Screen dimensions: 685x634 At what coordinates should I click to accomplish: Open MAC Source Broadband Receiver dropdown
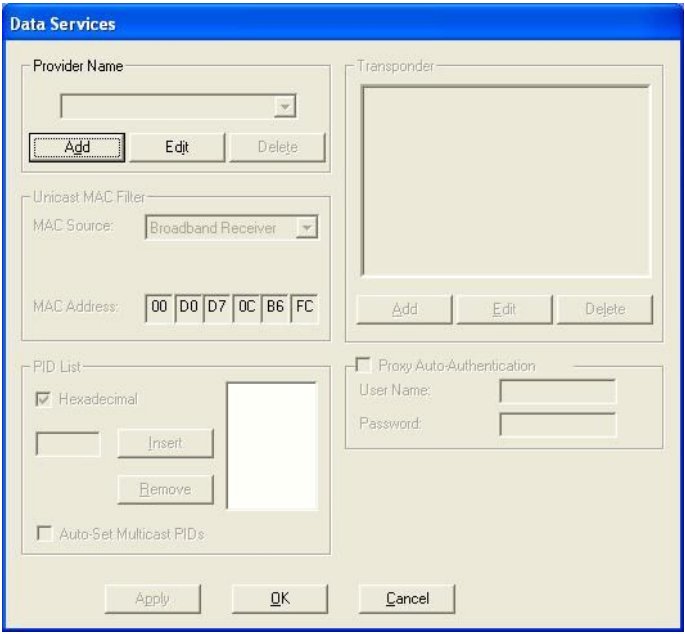click(232, 227)
